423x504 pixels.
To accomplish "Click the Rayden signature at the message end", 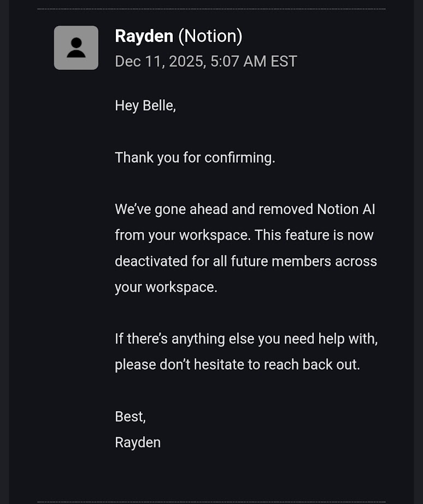I will [138, 442].
